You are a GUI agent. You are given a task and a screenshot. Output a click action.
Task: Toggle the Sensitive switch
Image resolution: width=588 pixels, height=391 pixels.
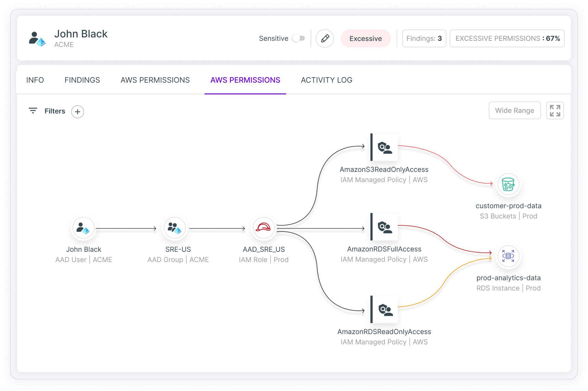coord(299,38)
